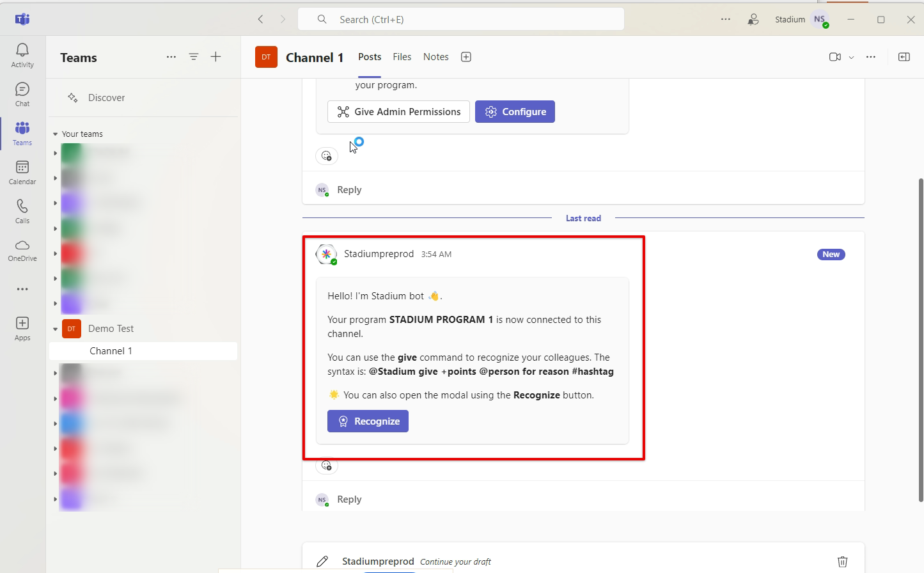This screenshot has height=573, width=924.
Task: Click the Channel 1 header title
Action: coord(315,58)
